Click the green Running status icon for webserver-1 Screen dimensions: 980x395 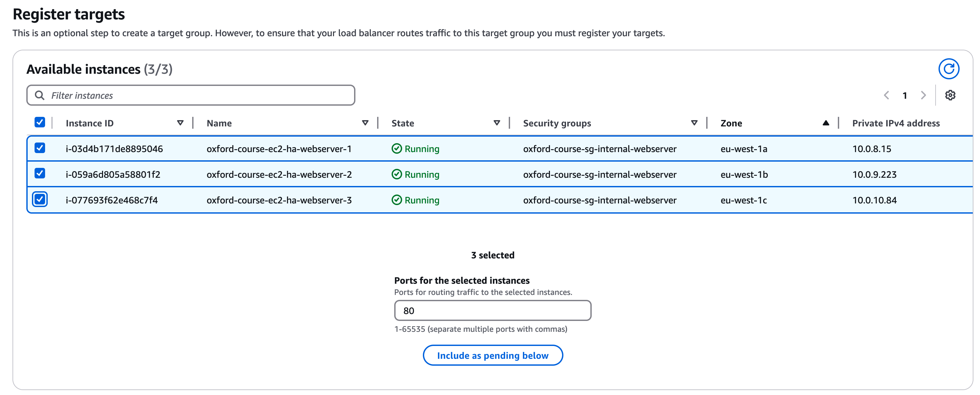click(x=397, y=149)
